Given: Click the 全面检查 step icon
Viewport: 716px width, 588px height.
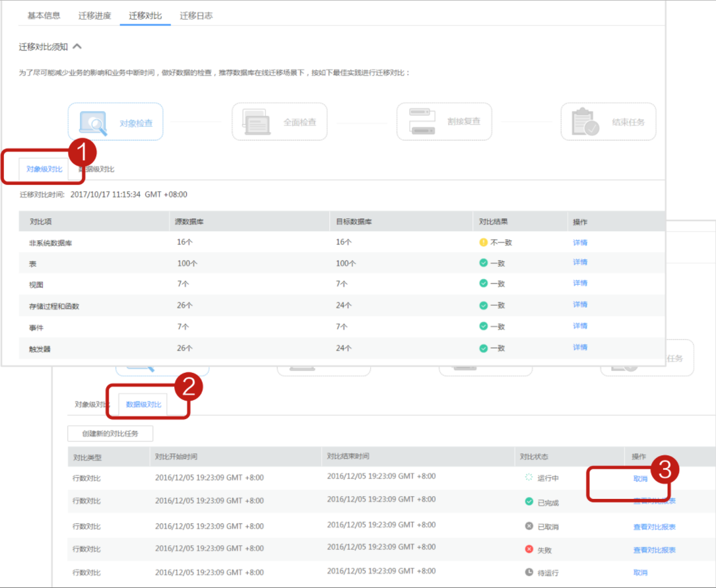Looking at the screenshot, I should point(257,122).
